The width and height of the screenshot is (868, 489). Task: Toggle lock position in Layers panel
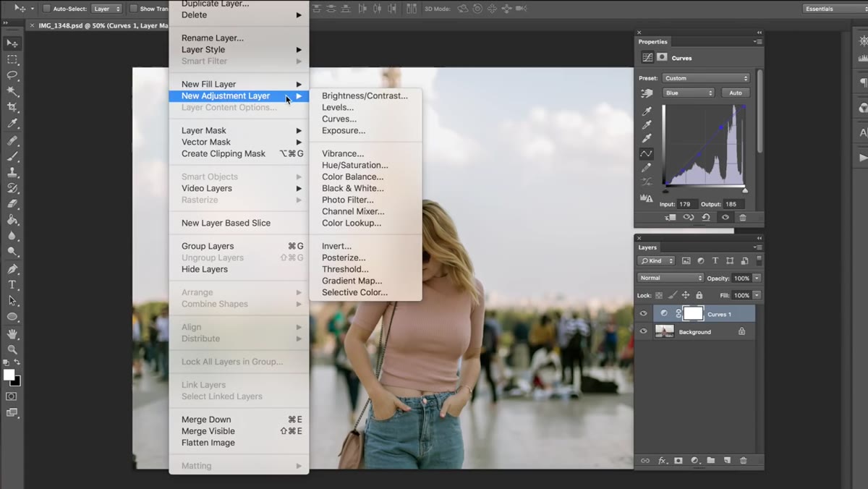686,295
